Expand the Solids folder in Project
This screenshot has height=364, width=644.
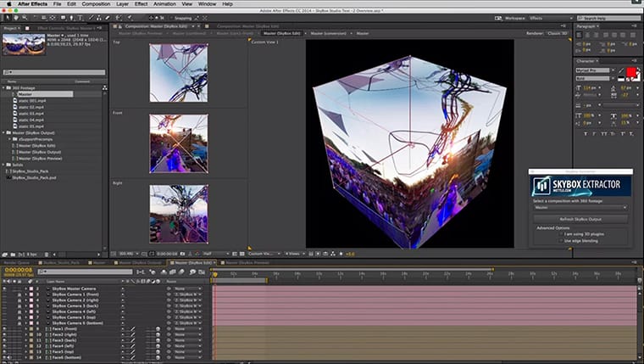coord(3,165)
